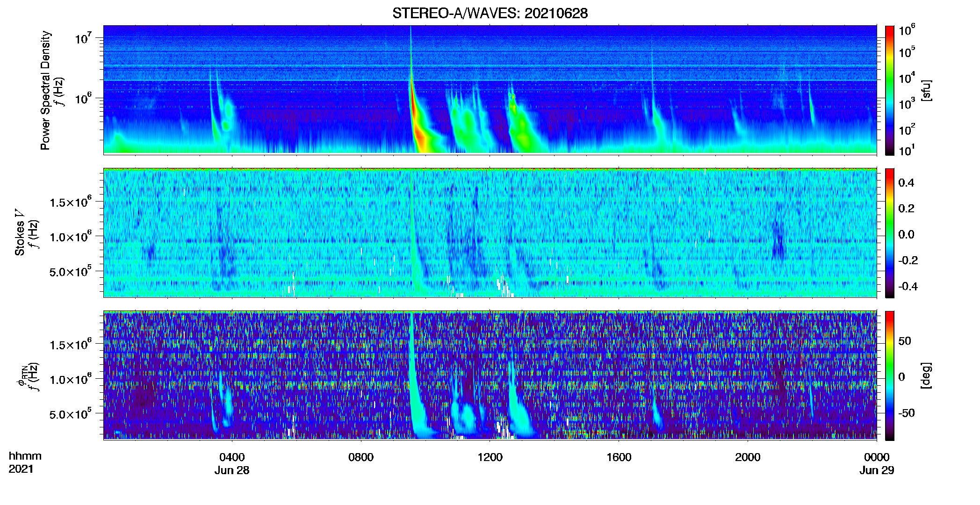The height and width of the screenshot is (505, 980).
Task: Click the Stokes V axis label
Action: coord(20,232)
